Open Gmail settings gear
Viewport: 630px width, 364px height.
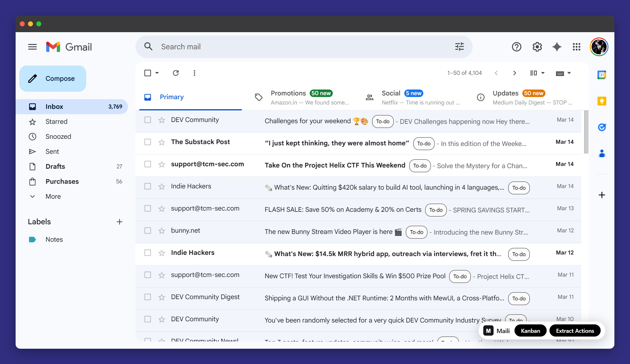(x=537, y=46)
